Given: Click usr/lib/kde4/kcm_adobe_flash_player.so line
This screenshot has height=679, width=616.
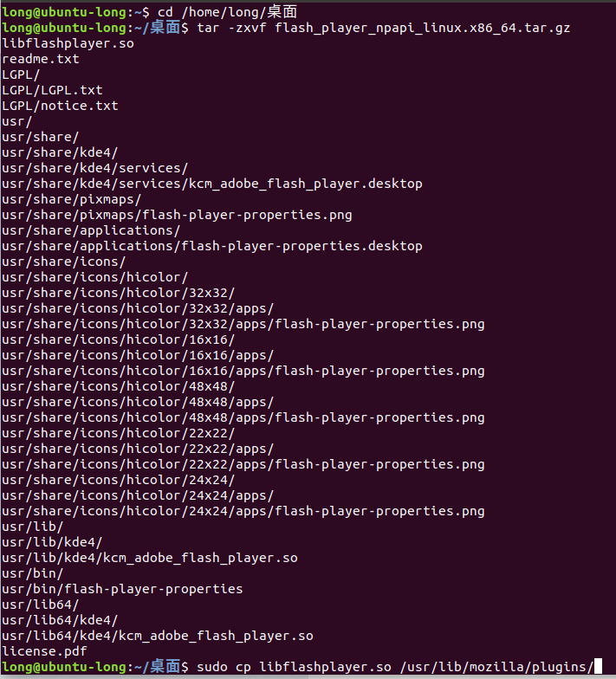Looking at the screenshot, I should point(150,558).
